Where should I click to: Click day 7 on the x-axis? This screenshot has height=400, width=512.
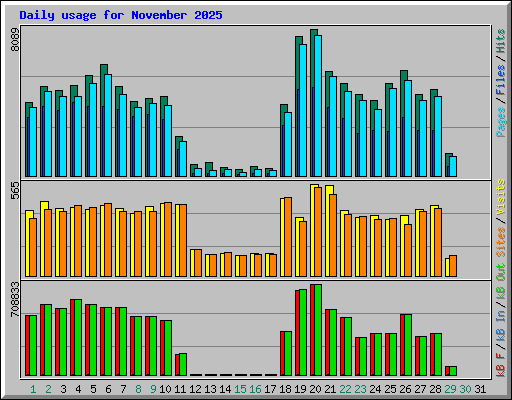[123, 389]
